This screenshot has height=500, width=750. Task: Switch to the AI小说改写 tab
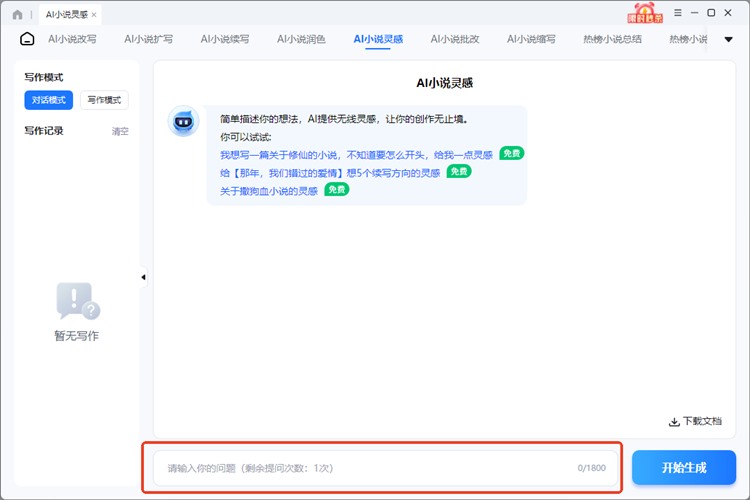click(x=72, y=39)
